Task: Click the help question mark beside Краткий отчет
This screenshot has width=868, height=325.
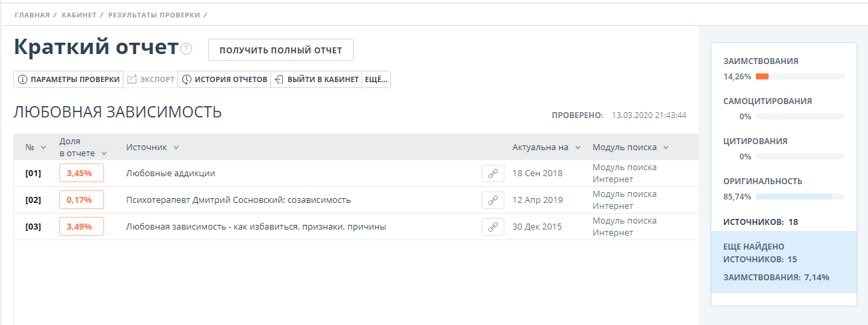Action: (186, 49)
